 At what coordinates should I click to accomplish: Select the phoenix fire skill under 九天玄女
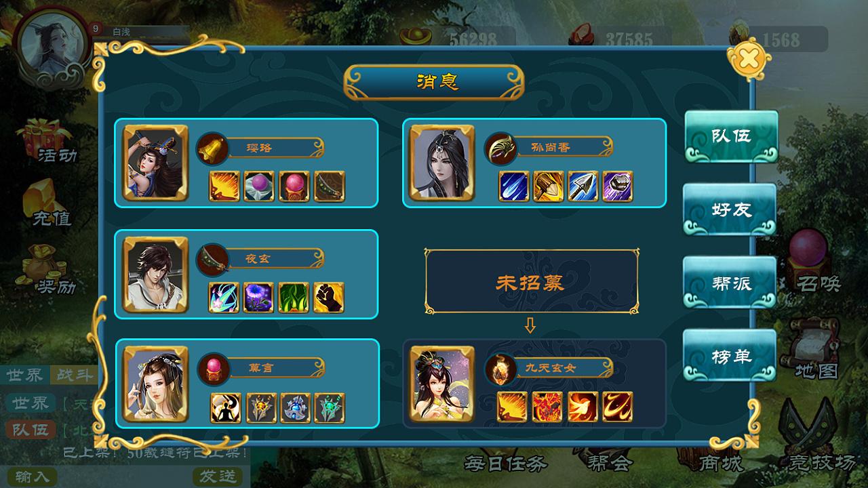pos(583,407)
